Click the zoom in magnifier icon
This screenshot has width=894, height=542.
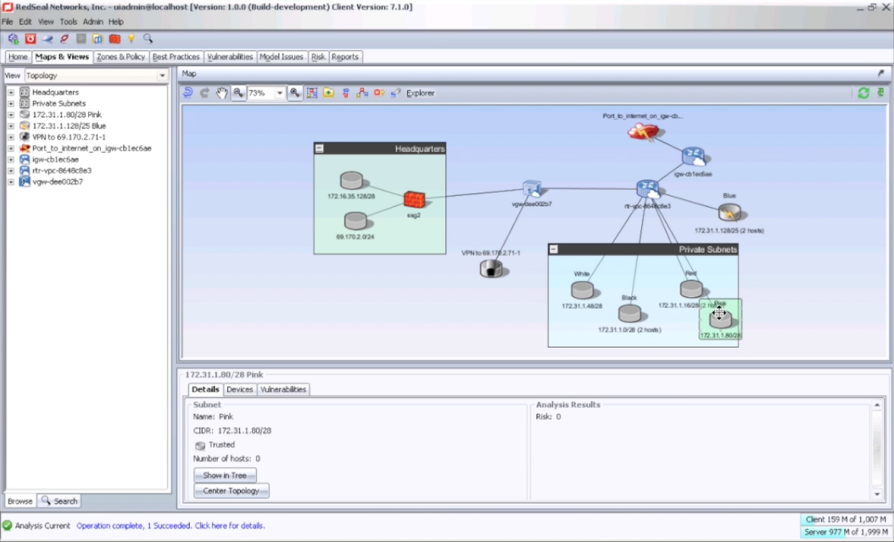click(295, 93)
